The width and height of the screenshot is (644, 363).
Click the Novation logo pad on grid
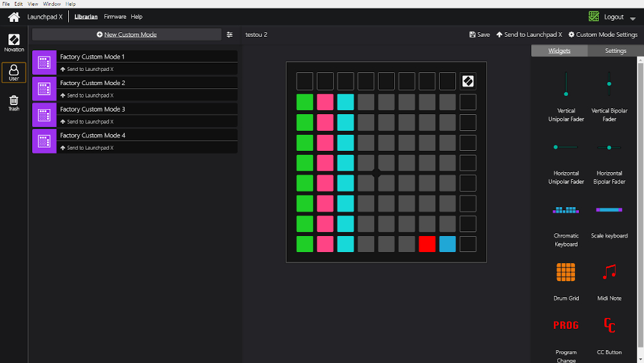tap(468, 81)
